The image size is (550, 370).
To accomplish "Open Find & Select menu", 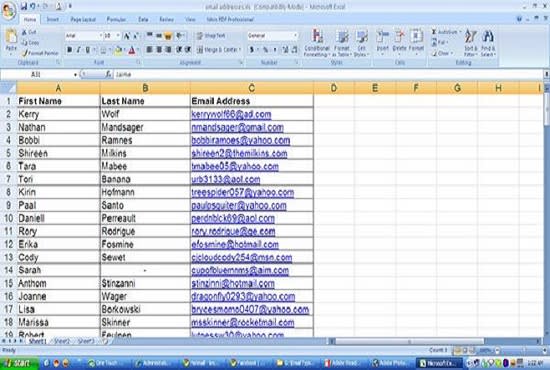I will click(x=488, y=43).
